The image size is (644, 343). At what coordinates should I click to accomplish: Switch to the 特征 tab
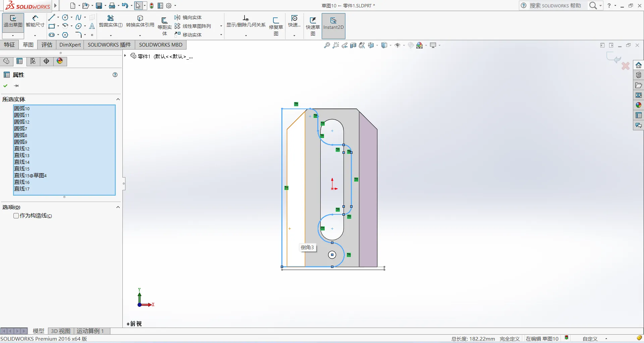point(9,45)
